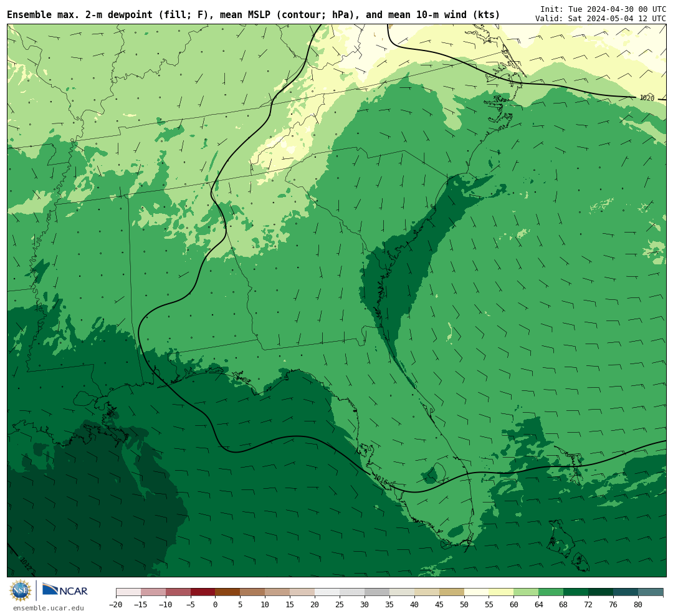Click the −10 colorbar tick label

click(x=166, y=605)
